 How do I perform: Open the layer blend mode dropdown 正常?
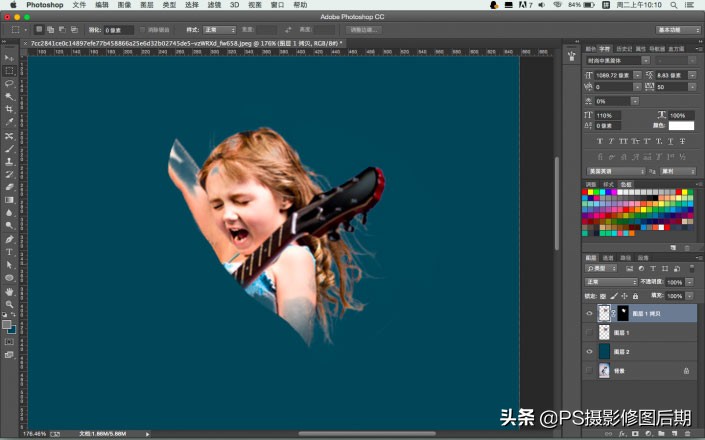610,282
